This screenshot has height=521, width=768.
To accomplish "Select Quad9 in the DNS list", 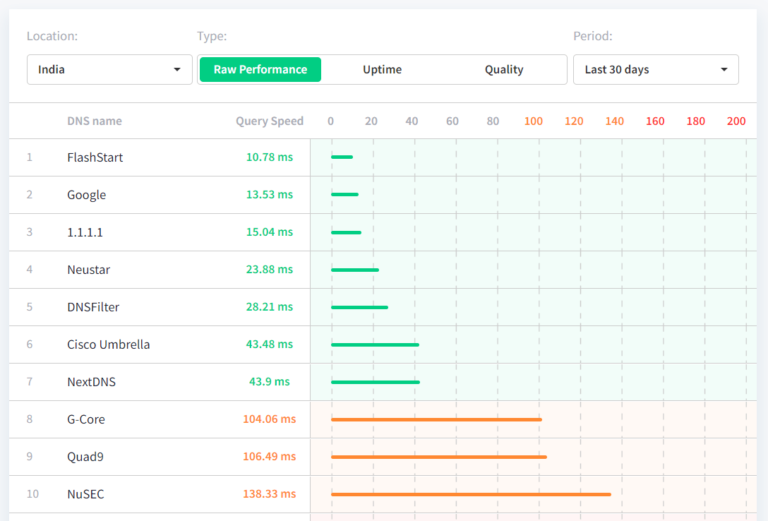I will click(x=85, y=457).
